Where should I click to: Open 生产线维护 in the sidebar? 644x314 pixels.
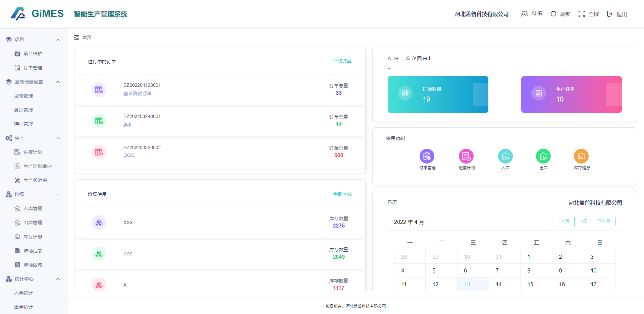35,180
